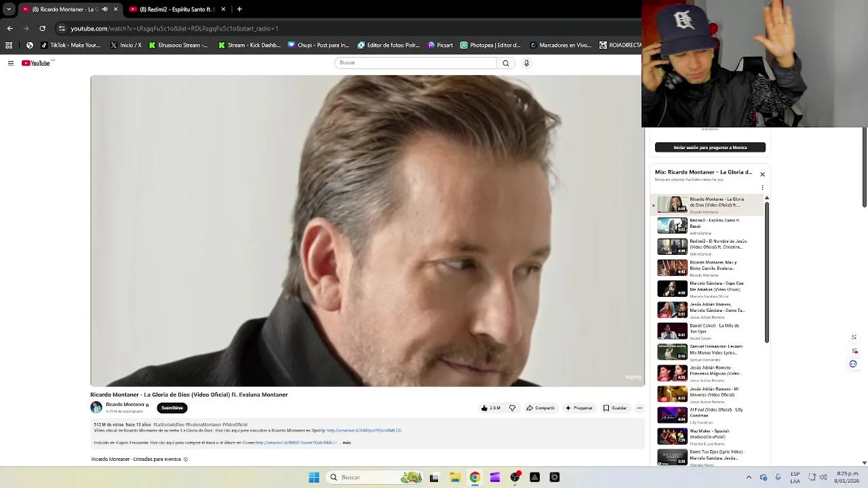Close the Mix playlist panel with X

click(x=762, y=174)
